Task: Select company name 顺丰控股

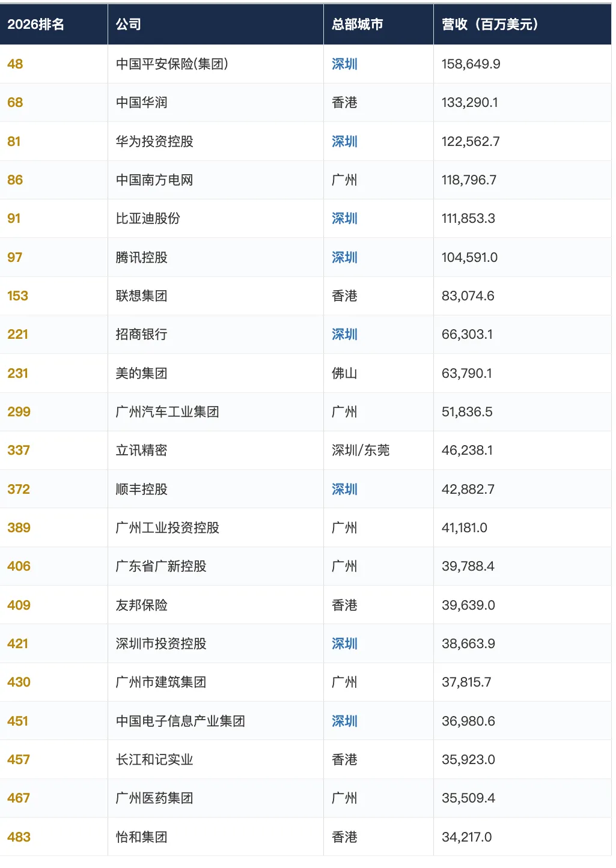Action: point(142,490)
